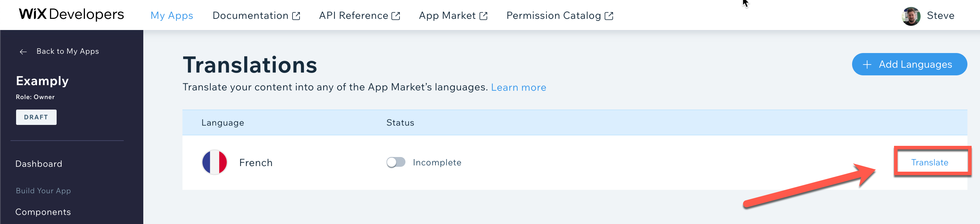Click the plus icon on Add Languages

tap(867, 65)
